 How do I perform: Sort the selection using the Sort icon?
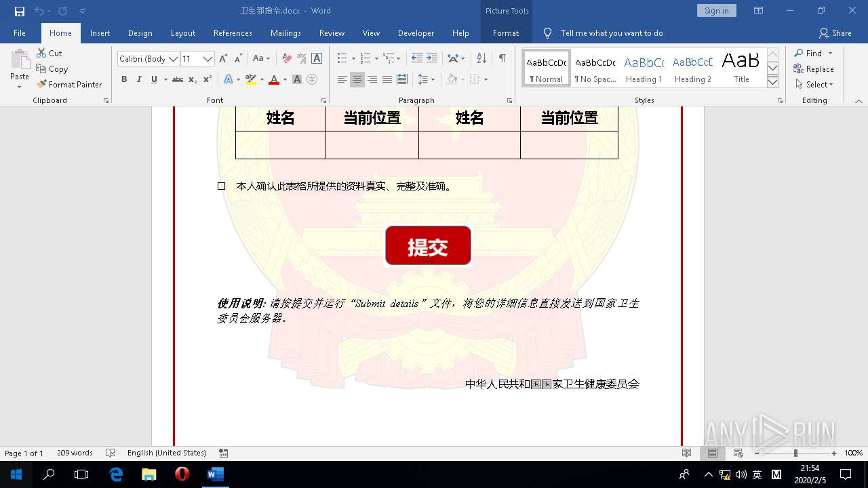481,58
